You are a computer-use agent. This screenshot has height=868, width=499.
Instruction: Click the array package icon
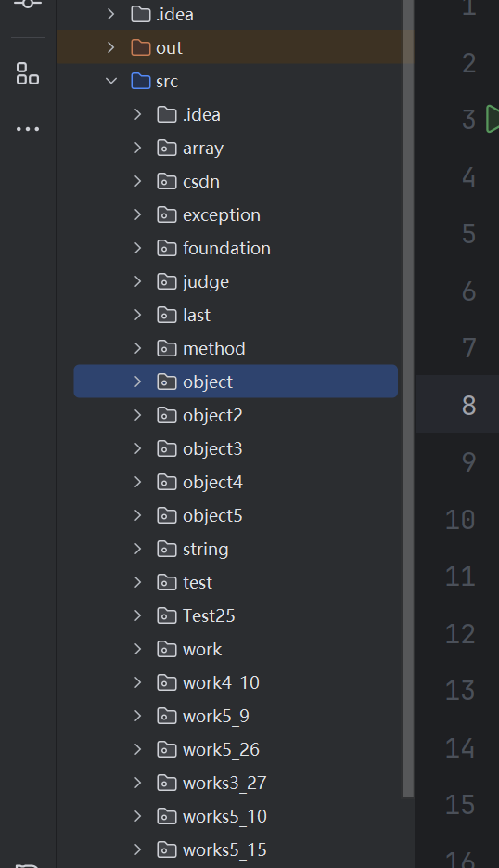167,148
